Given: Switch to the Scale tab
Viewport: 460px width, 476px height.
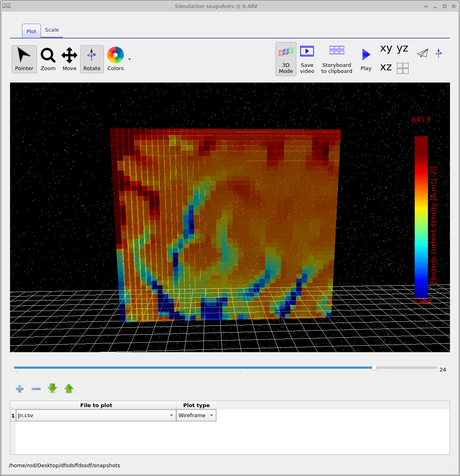Looking at the screenshot, I should pos(52,30).
